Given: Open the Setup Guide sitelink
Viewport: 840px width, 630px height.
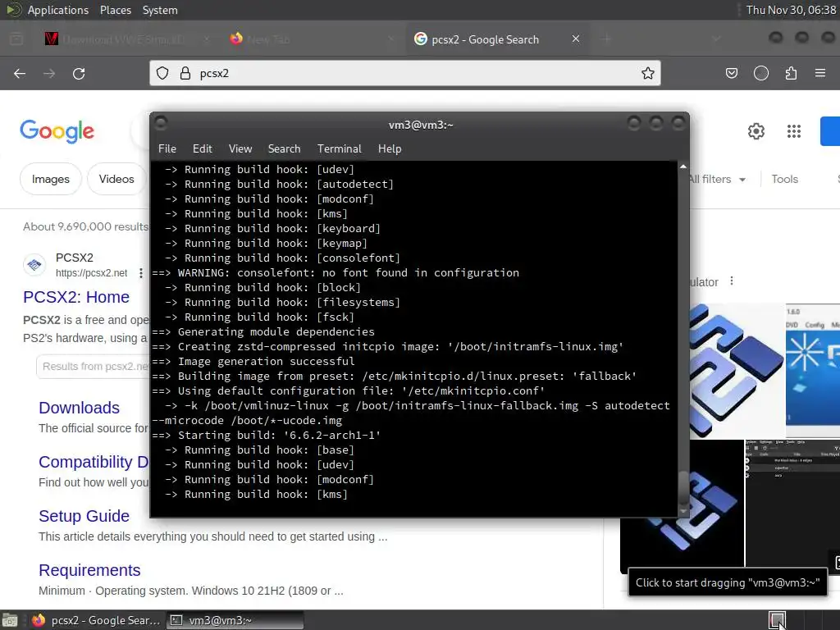Looking at the screenshot, I should pos(84,517).
